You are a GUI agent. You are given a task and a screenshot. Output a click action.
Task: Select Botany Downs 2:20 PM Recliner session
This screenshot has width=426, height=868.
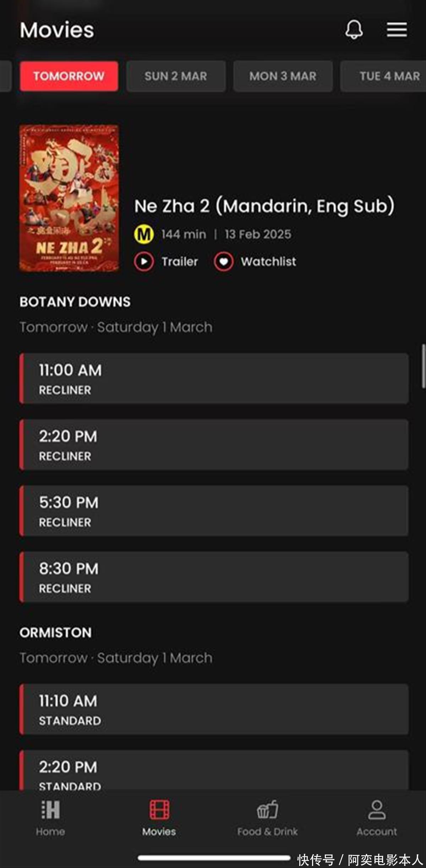click(214, 445)
